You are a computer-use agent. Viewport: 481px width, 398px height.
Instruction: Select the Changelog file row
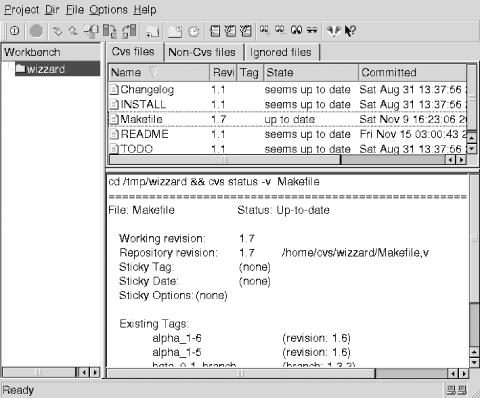pyautogui.click(x=287, y=90)
